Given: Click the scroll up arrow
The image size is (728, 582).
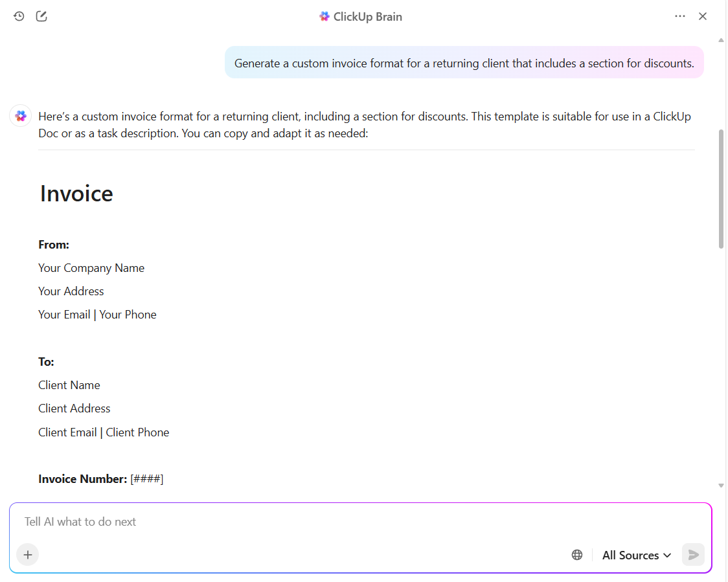Looking at the screenshot, I should point(721,40).
